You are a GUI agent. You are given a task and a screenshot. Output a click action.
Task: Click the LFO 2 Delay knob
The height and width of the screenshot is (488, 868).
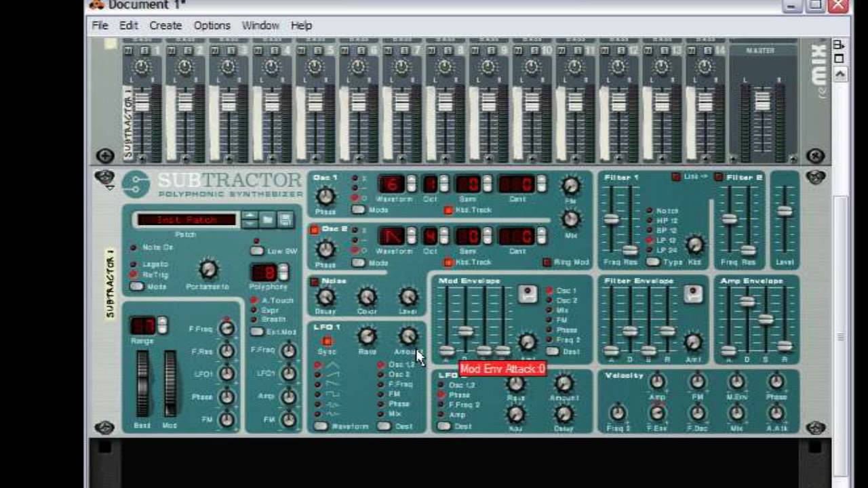coord(564,413)
